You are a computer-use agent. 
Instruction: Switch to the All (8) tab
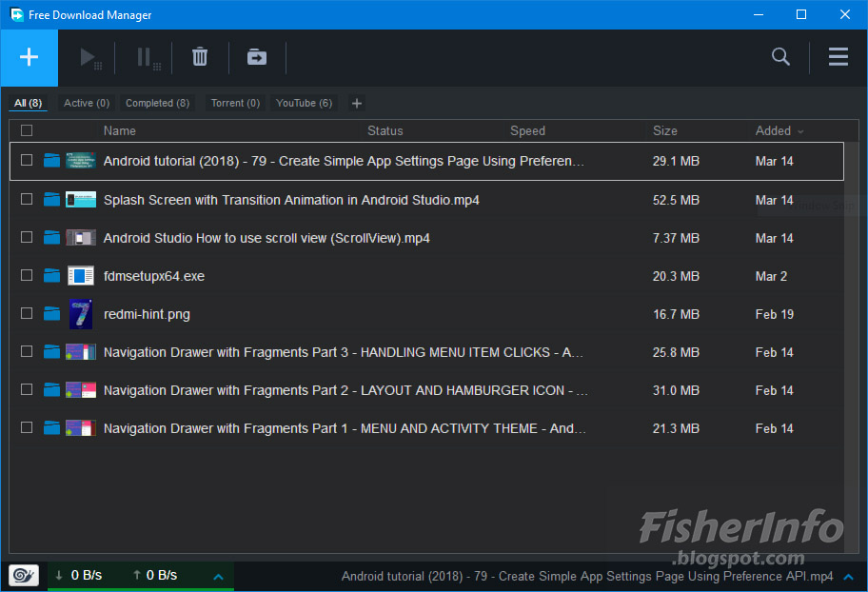29,103
